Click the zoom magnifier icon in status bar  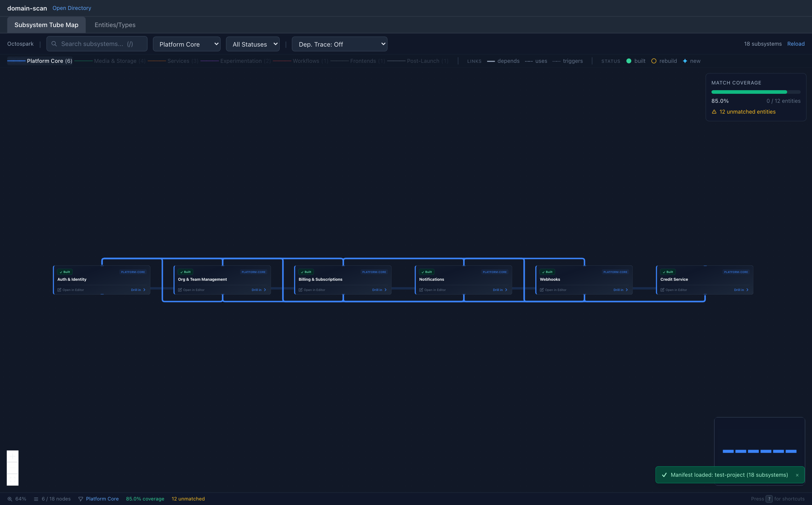click(x=10, y=499)
